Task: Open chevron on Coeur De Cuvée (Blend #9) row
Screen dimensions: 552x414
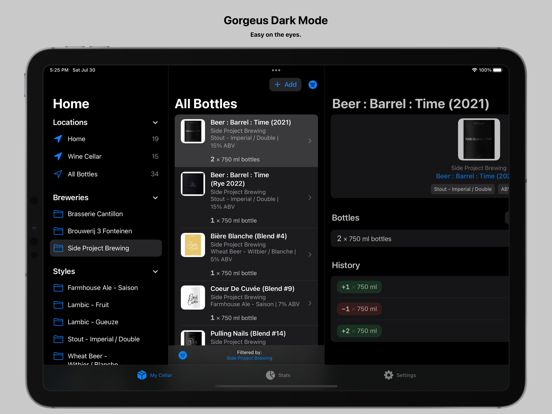Action: click(310, 303)
